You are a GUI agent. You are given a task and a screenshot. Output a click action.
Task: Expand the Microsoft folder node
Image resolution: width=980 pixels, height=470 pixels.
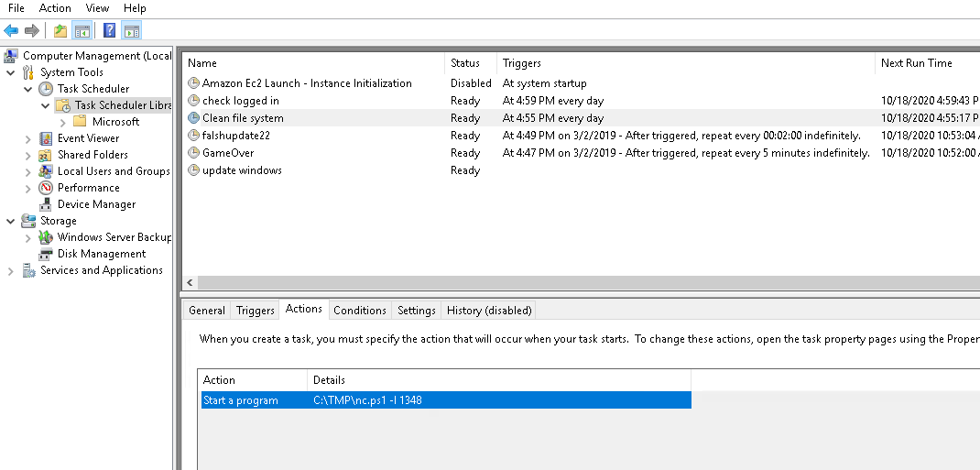pos(62,122)
